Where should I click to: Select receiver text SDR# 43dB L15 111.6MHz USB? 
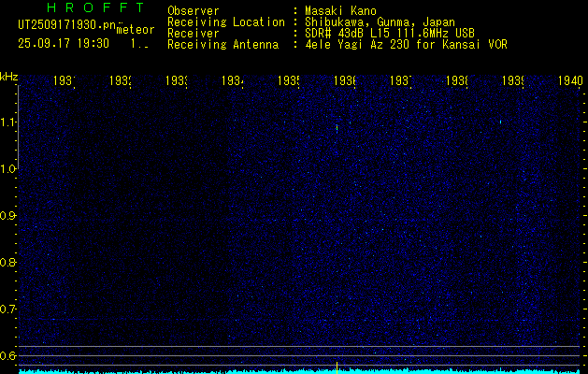click(390, 34)
